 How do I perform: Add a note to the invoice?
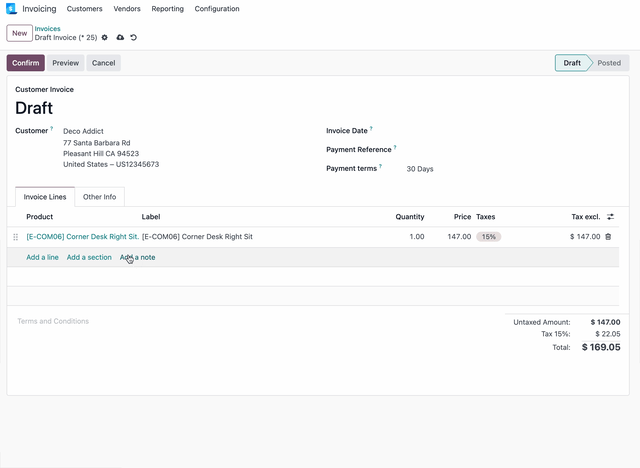(x=138, y=257)
